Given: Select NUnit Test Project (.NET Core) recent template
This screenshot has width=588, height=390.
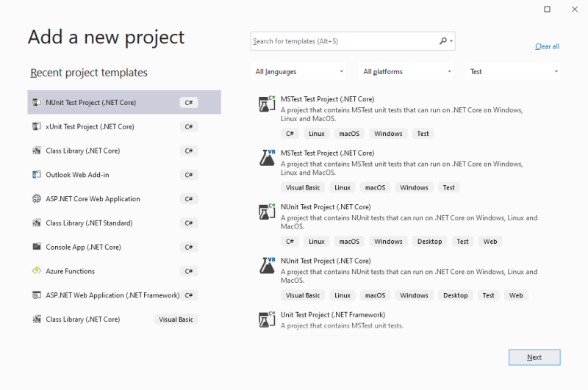Looking at the screenshot, I should (124, 102).
